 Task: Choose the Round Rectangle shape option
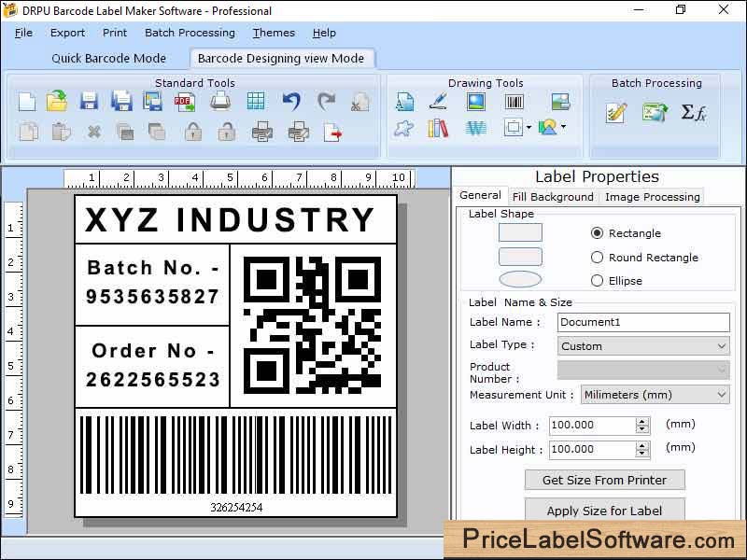point(598,258)
